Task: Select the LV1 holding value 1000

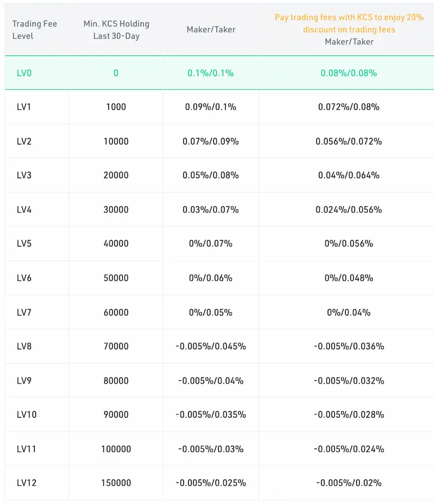Action: [x=116, y=106]
